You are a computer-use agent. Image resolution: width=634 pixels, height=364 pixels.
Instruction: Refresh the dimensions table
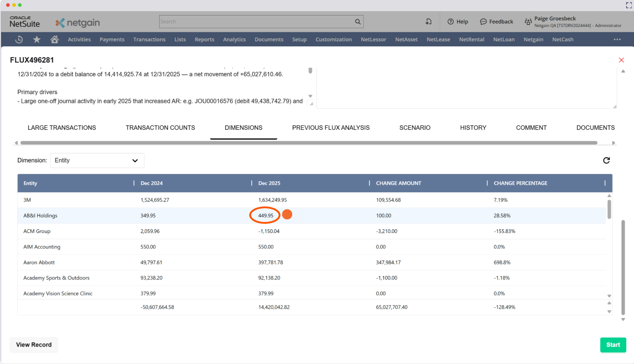click(606, 160)
